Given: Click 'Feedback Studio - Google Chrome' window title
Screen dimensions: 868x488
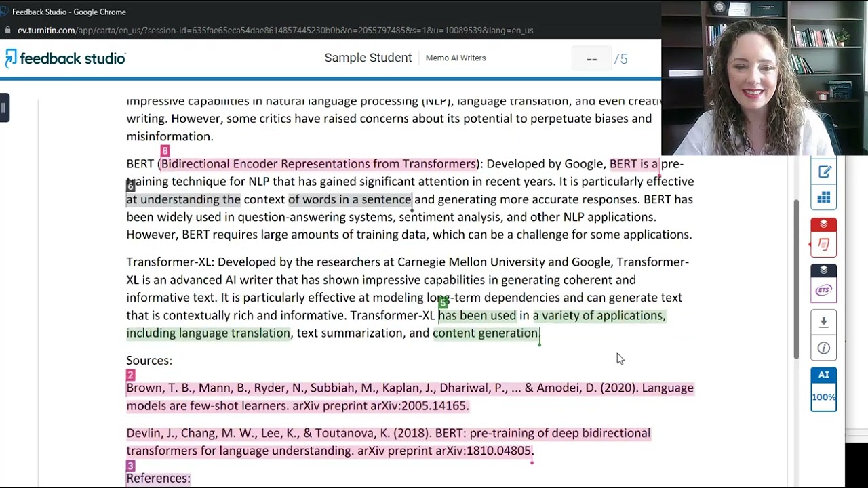Looking at the screenshot, I should [x=69, y=12].
